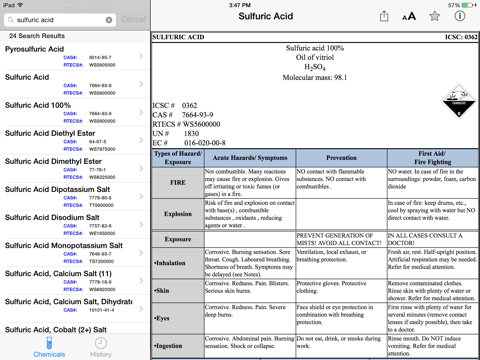Click the FIRE row label

pos(178,183)
